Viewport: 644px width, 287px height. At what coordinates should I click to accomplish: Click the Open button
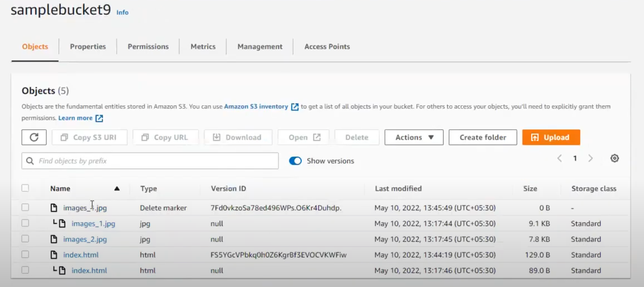[304, 137]
